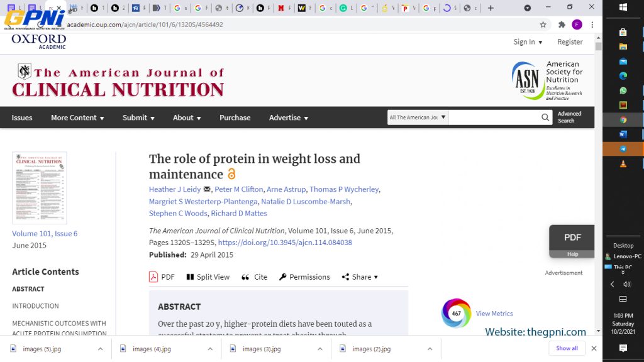Image resolution: width=644 pixels, height=362 pixels.
Task: Open the notification center icon
Action: pos(623,348)
